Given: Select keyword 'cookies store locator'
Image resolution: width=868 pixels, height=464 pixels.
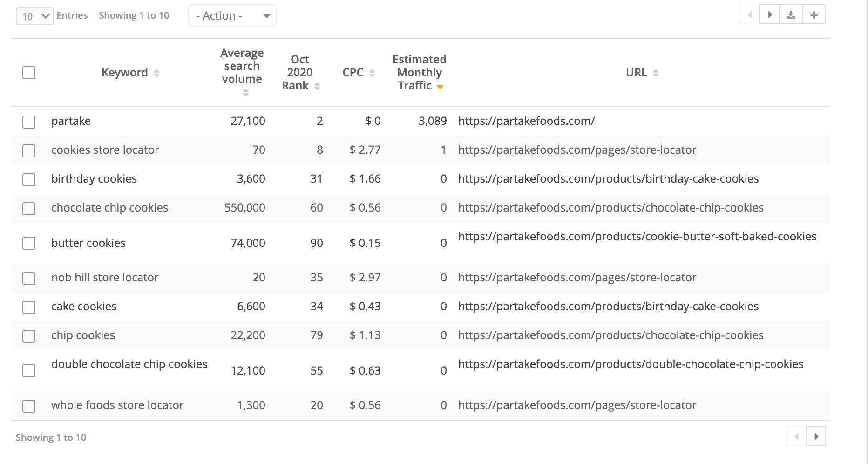Looking at the screenshot, I should point(105,150).
